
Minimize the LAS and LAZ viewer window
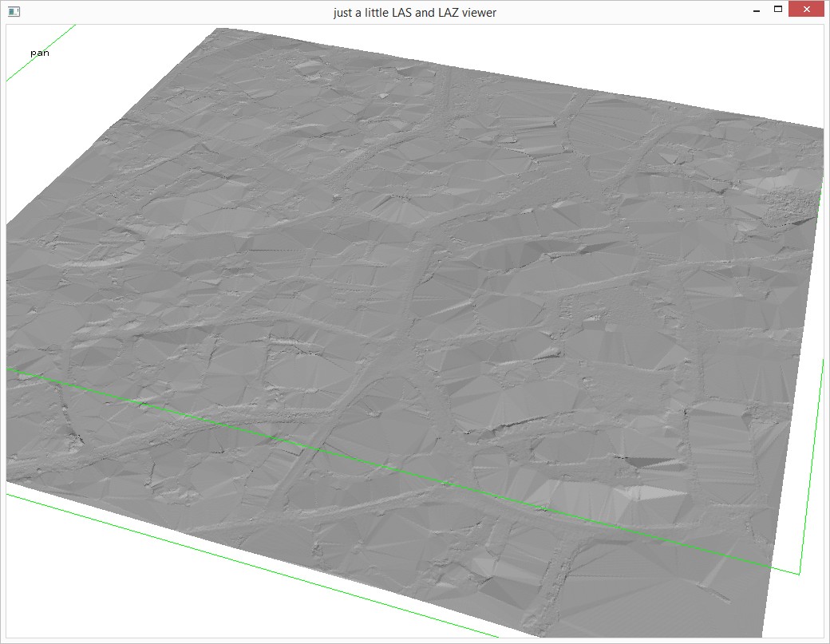click(x=755, y=11)
